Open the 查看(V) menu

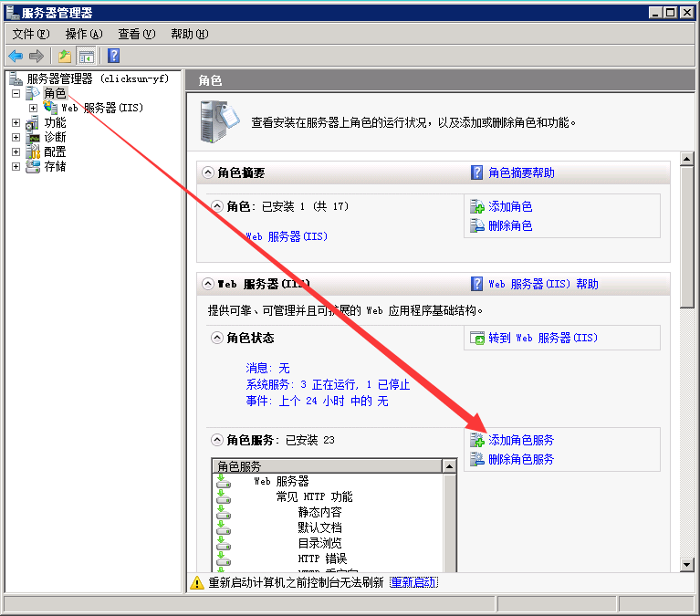tap(137, 34)
